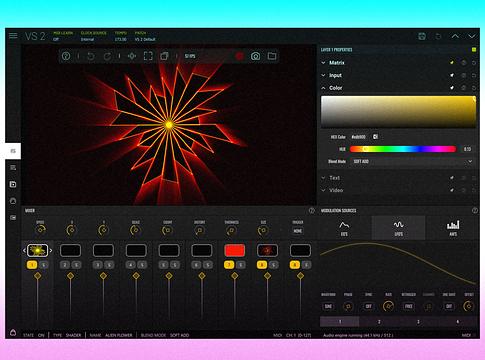This screenshot has width=485, height=360.
Task: Click the pin icon on Matrix row
Action: pos(452,63)
